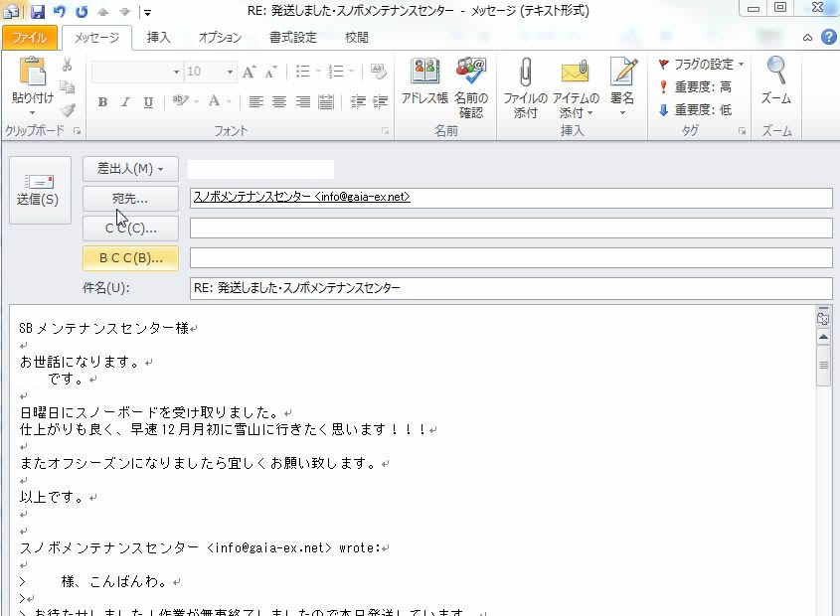840x616 pixels.
Task: Toggle underline formatting
Action: pyautogui.click(x=148, y=101)
